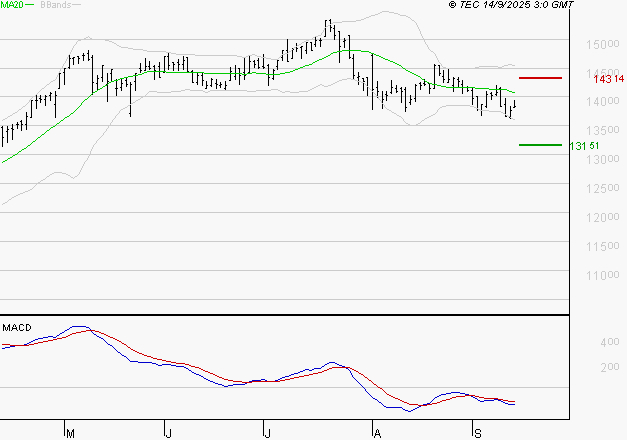Click the BBands legend label

[55, 6]
